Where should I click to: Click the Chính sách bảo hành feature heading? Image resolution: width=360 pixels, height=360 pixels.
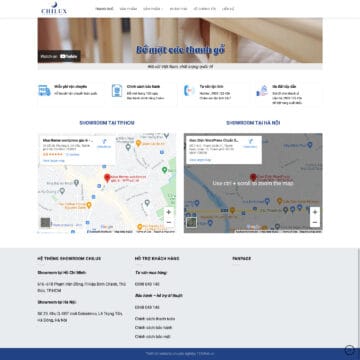[143, 87]
